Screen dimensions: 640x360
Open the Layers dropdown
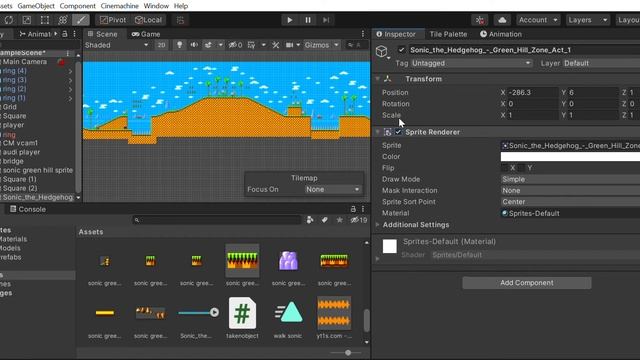tap(588, 20)
